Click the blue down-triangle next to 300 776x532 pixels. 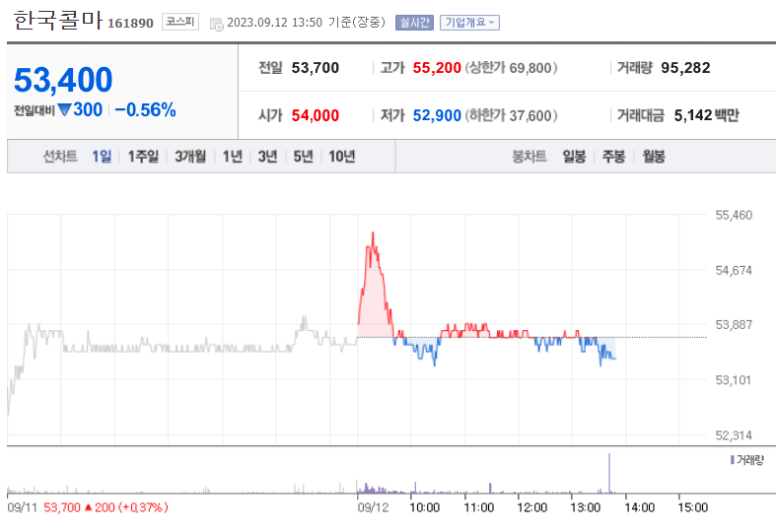point(65,109)
